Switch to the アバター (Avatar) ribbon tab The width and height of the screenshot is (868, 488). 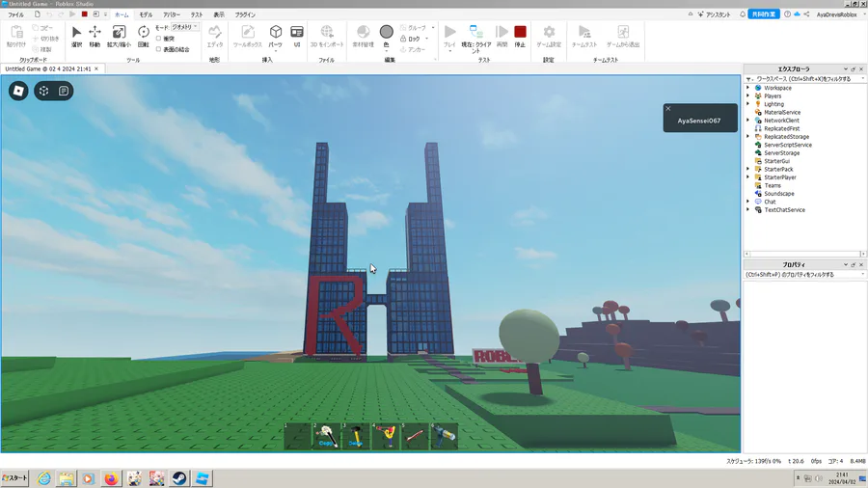(172, 14)
